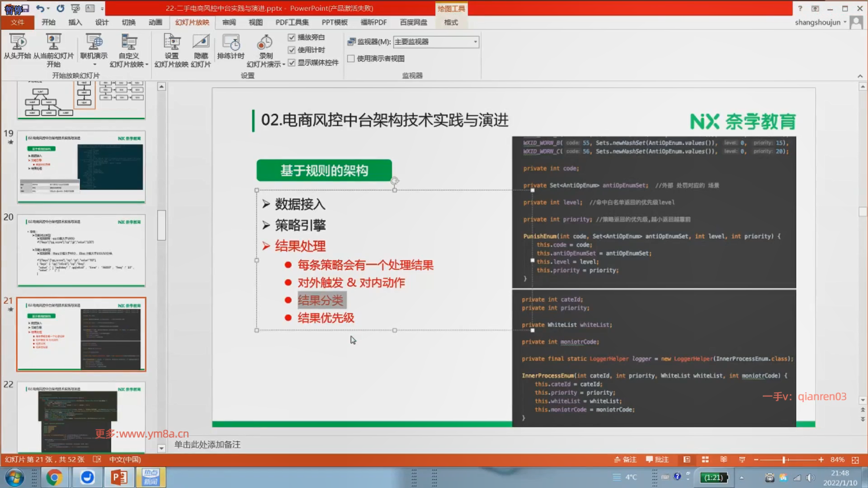Image resolution: width=868 pixels, height=488 pixels.
Task: Click the Hide Slide (隐藏幻灯片) icon
Action: click(201, 42)
